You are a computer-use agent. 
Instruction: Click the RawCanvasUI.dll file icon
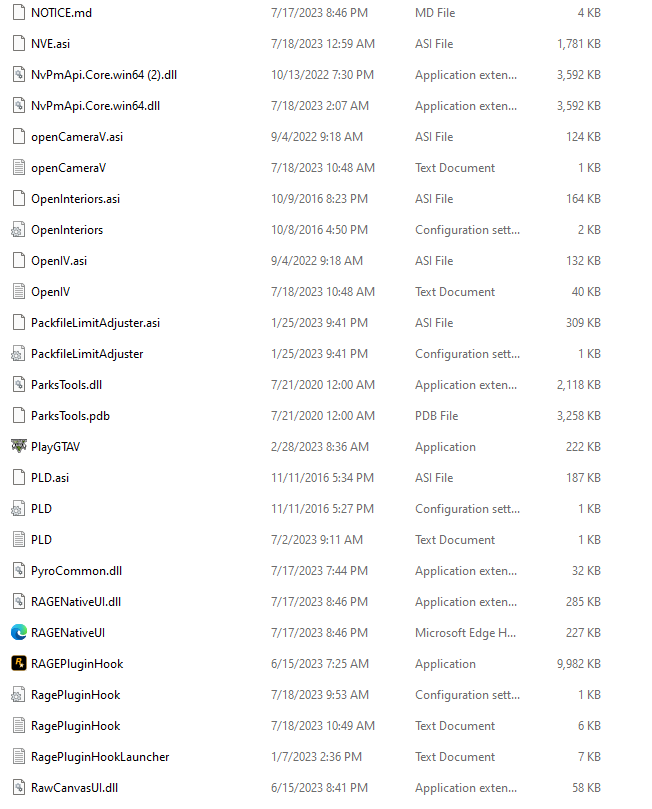point(19,787)
